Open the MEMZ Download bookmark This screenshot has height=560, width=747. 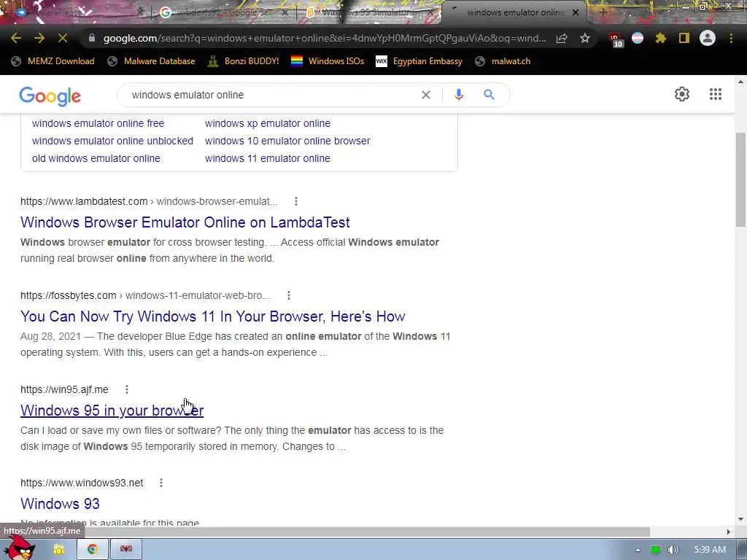click(53, 61)
